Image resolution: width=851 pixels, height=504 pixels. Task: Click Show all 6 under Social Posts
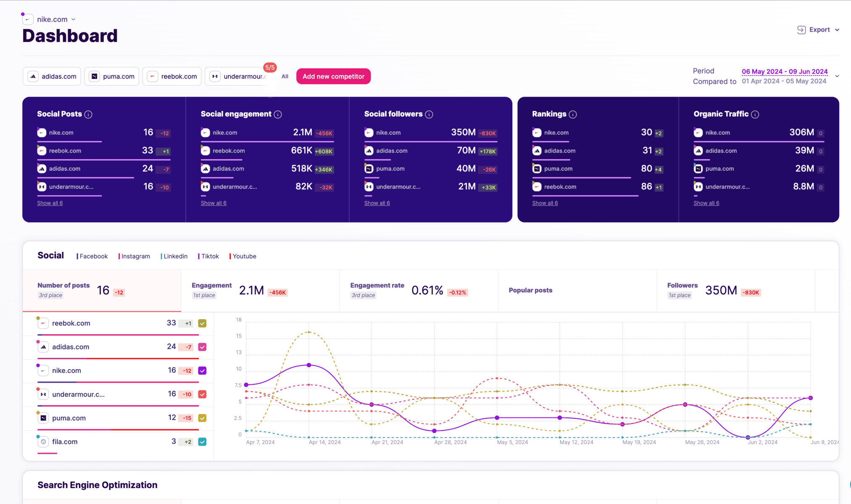[x=50, y=203]
